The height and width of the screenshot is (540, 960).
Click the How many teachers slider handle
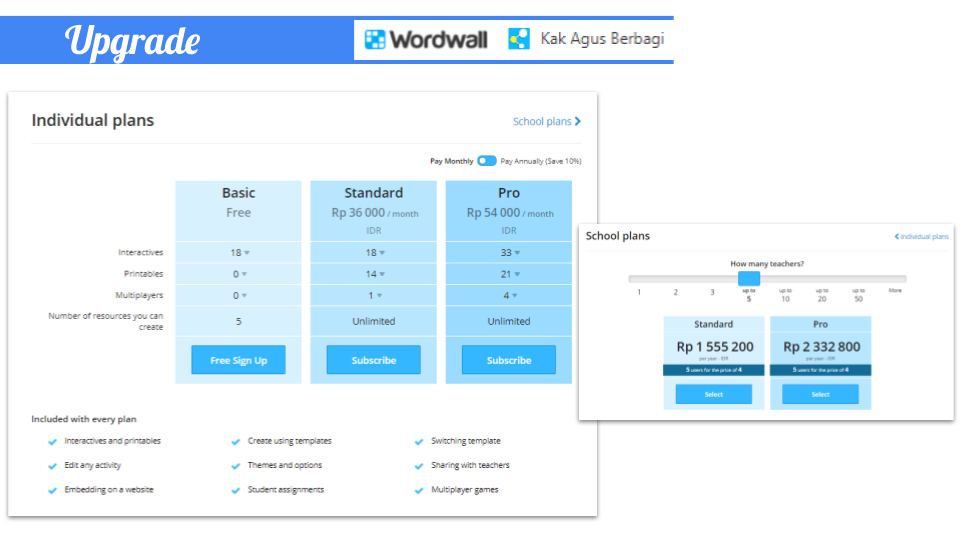click(x=749, y=279)
